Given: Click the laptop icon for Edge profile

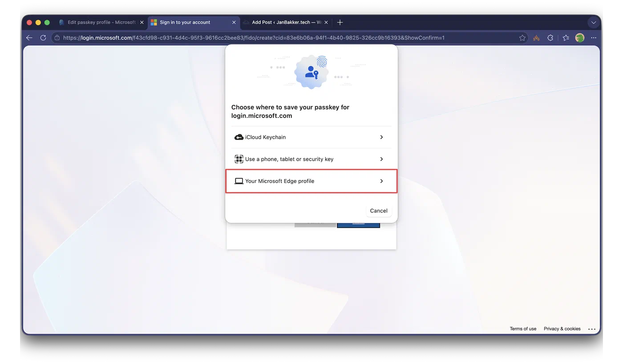Looking at the screenshot, I should (x=239, y=181).
